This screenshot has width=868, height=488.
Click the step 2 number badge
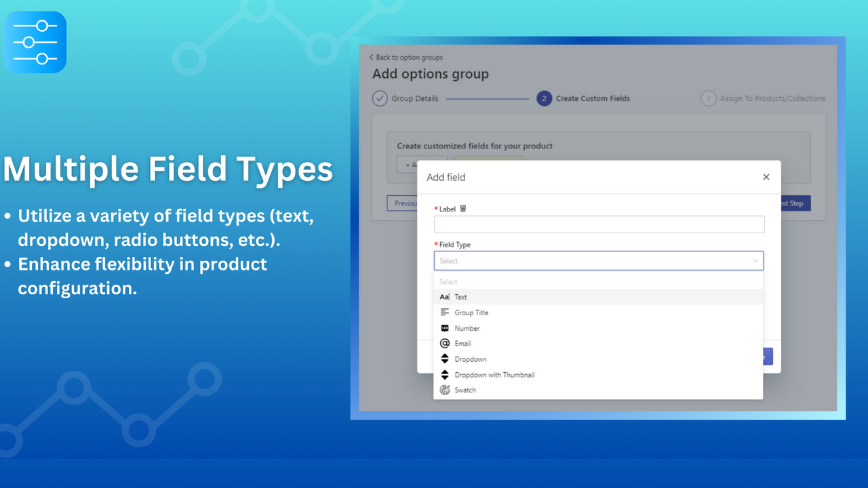(544, 98)
